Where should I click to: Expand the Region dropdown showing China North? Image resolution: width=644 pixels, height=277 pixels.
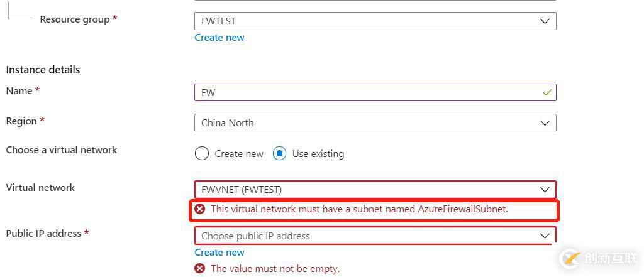[375, 122]
